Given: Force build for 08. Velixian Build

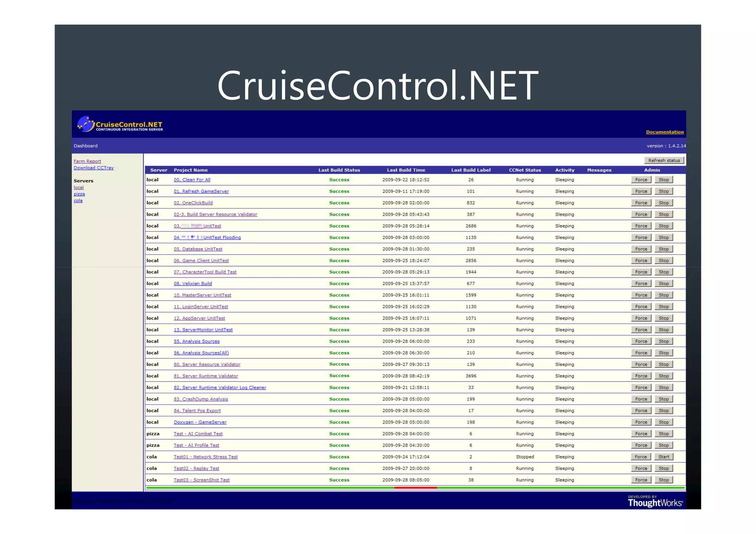Looking at the screenshot, I should [x=641, y=284].
